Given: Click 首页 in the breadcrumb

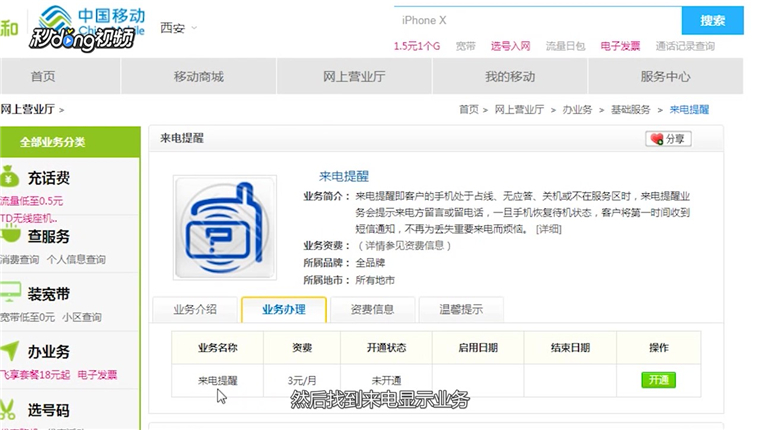Looking at the screenshot, I should pyautogui.click(x=469, y=110).
